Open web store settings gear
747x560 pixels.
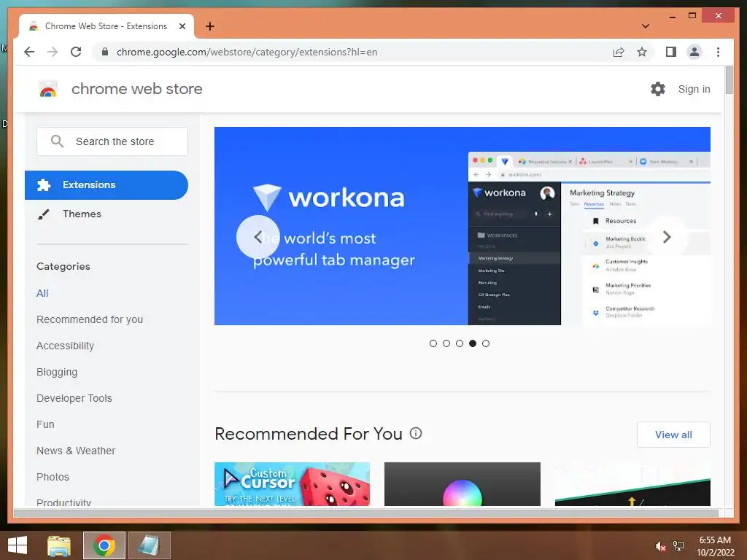[658, 88]
